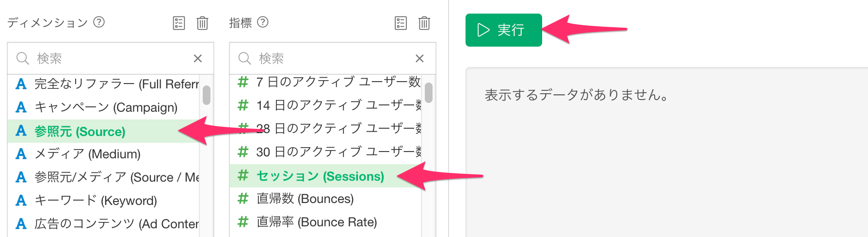868x237 pixels.
Task: Clear the dimension search field
Action: click(x=198, y=58)
